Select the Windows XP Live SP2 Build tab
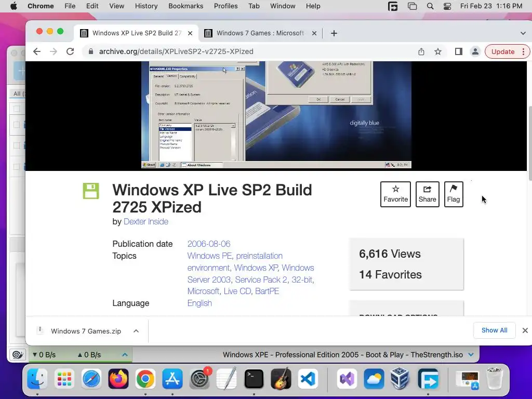Image resolution: width=532 pixels, height=399 pixels. (137, 33)
